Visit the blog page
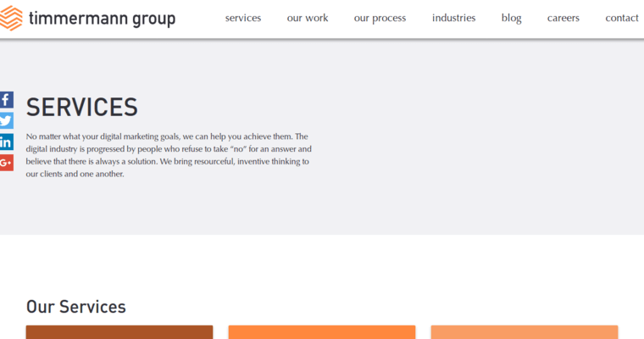The image size is (644, 339). pos(511,19)
